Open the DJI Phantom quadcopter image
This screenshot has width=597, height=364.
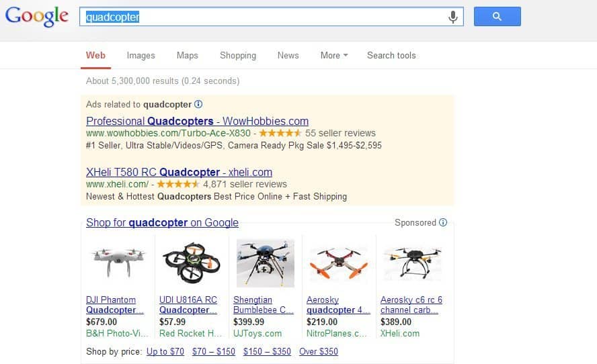[118, 262]
